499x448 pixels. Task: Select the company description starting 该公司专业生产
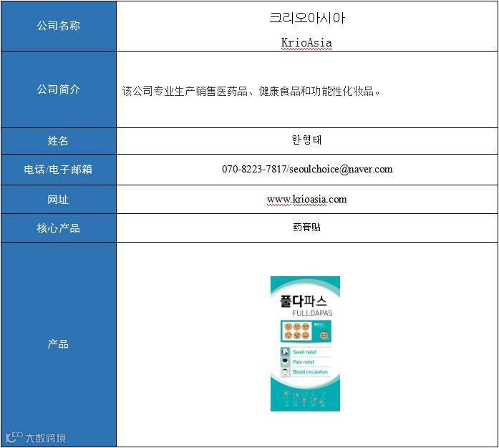click(251, 92)
